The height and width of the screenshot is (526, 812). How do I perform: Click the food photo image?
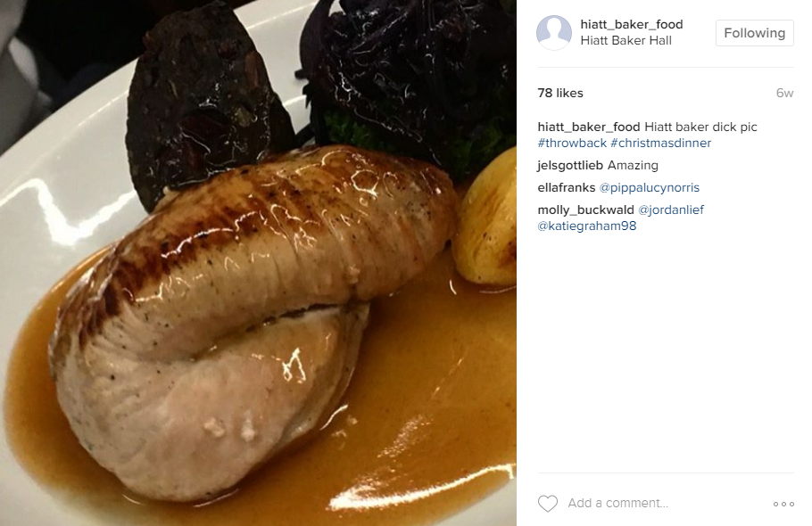point(258,263)
